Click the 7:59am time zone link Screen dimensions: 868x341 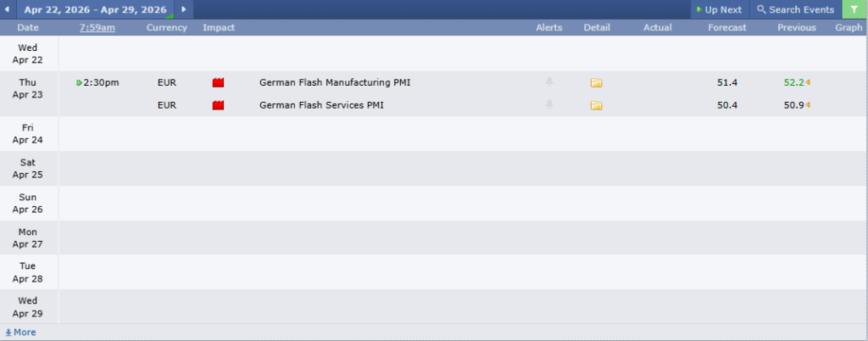[97, 28]
